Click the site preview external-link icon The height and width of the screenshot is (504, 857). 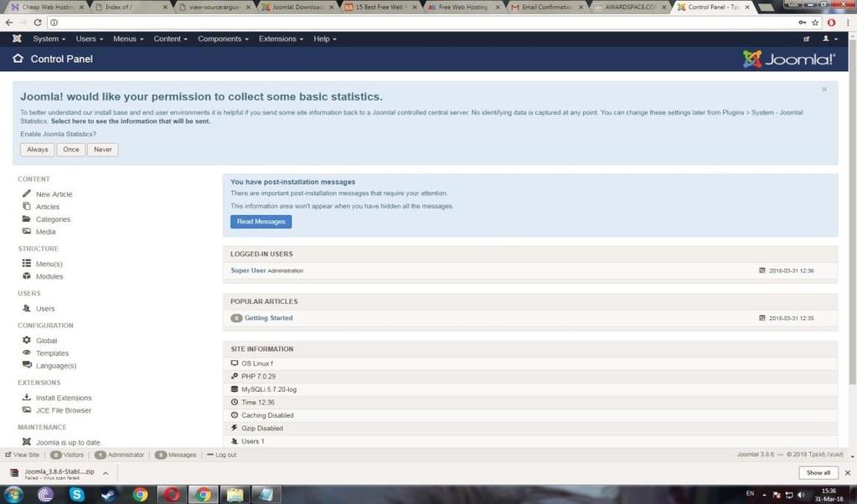tap(806, 39)
